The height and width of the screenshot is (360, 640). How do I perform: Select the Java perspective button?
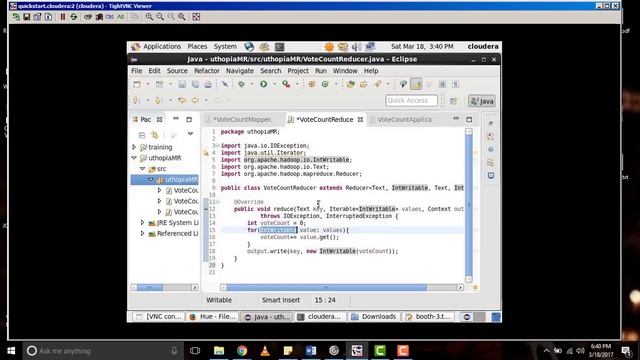point(482,101)
